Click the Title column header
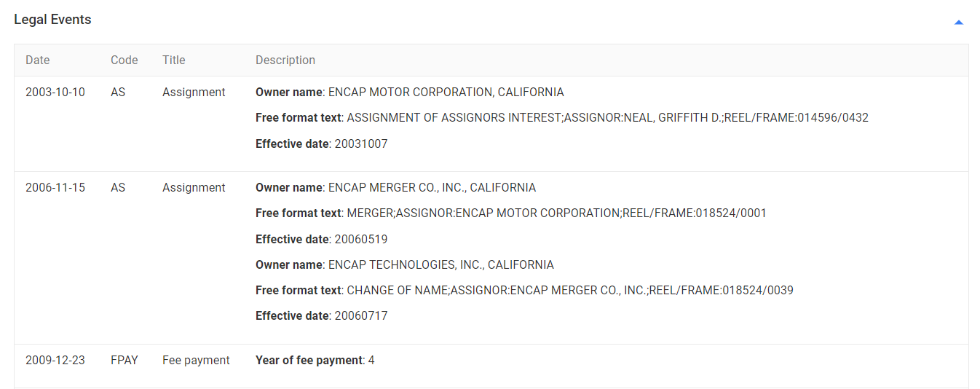 [174, 60]
